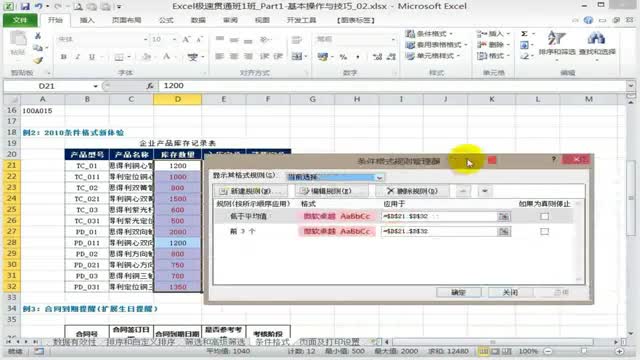Image resolution: width=640 pixels, height=360 pixels.
Task: Switch to Normal view in status bar
Action: (x=484, y=351)
